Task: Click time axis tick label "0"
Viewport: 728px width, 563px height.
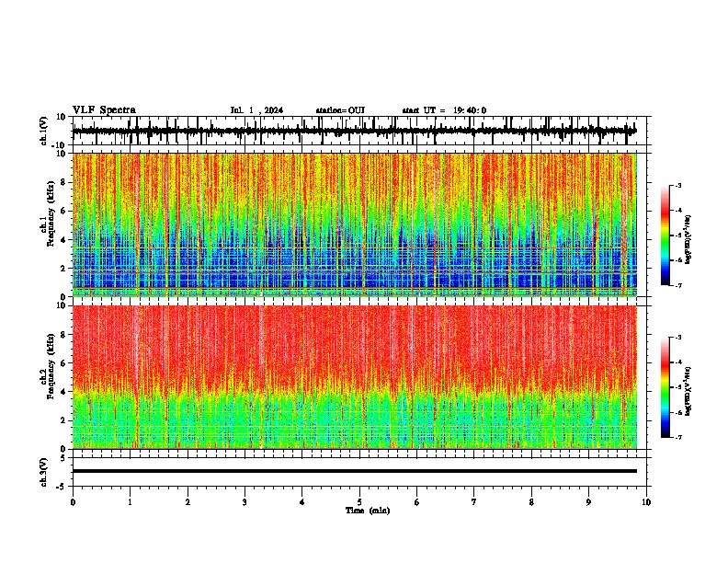Action: point(73,502)
